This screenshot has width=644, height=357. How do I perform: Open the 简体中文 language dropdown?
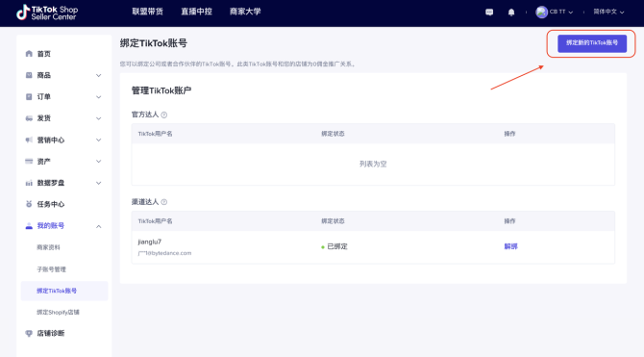pos(608,12)
